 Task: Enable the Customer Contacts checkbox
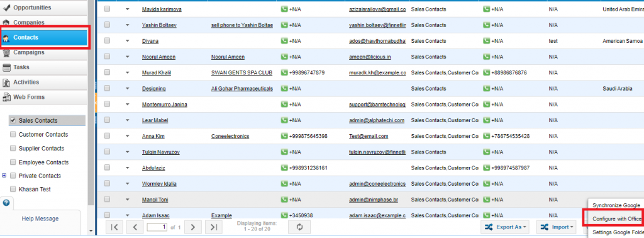tap(13, 134)
